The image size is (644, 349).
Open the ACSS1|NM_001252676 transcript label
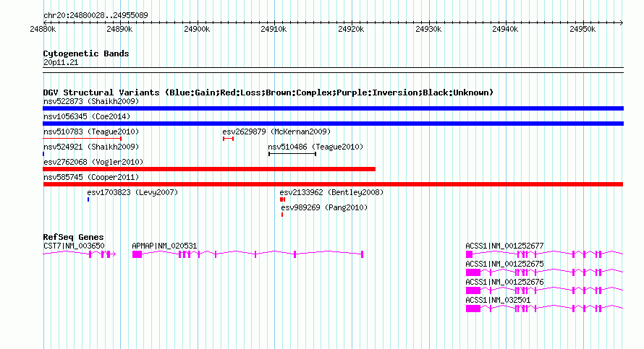(x=504, y=282)
